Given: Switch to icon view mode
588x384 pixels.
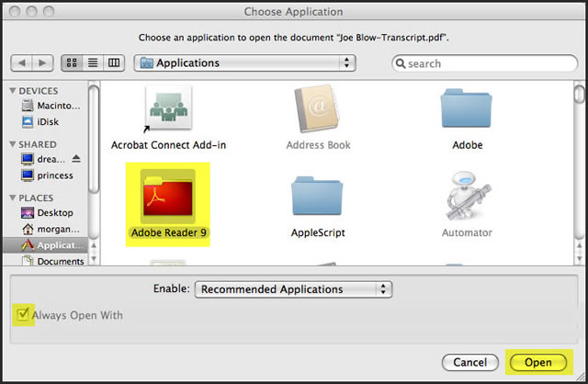Looking at the screenshot, I should [x=72, y=62].
